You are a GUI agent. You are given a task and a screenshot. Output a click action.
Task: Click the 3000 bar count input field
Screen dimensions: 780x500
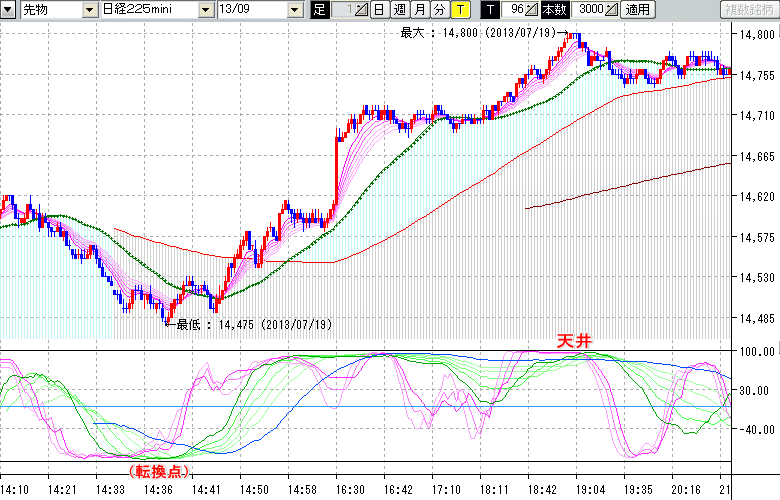click(589, 10)
